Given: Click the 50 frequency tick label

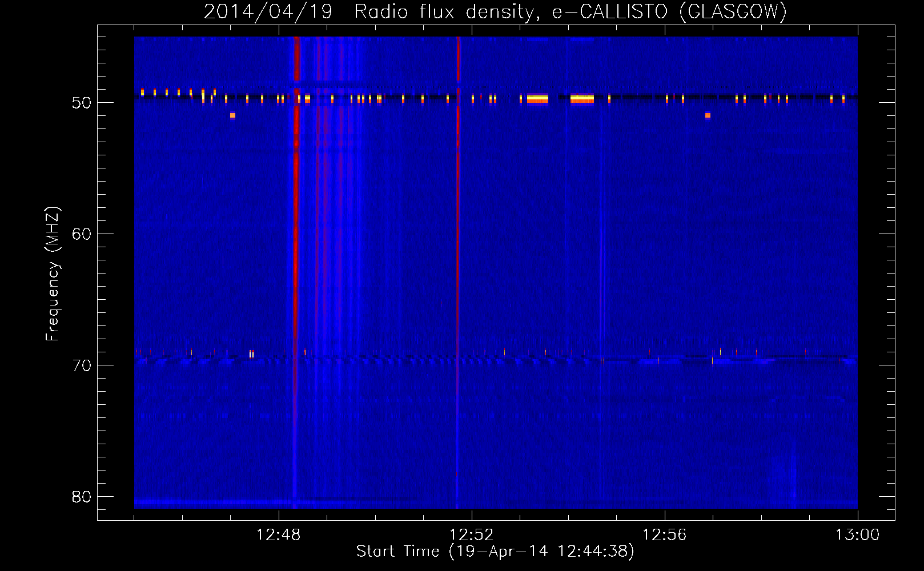Looking at the screenshot, I should tap(82, 103).
